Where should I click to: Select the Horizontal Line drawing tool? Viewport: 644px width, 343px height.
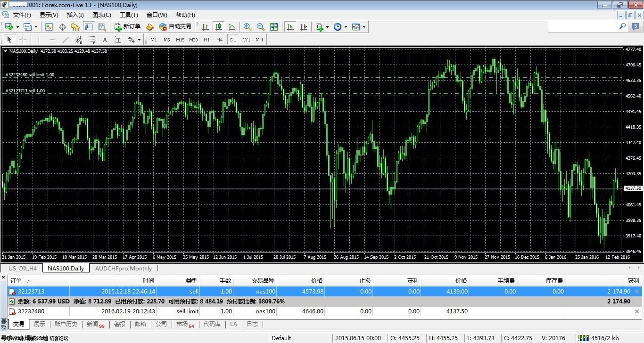(52, 40)
